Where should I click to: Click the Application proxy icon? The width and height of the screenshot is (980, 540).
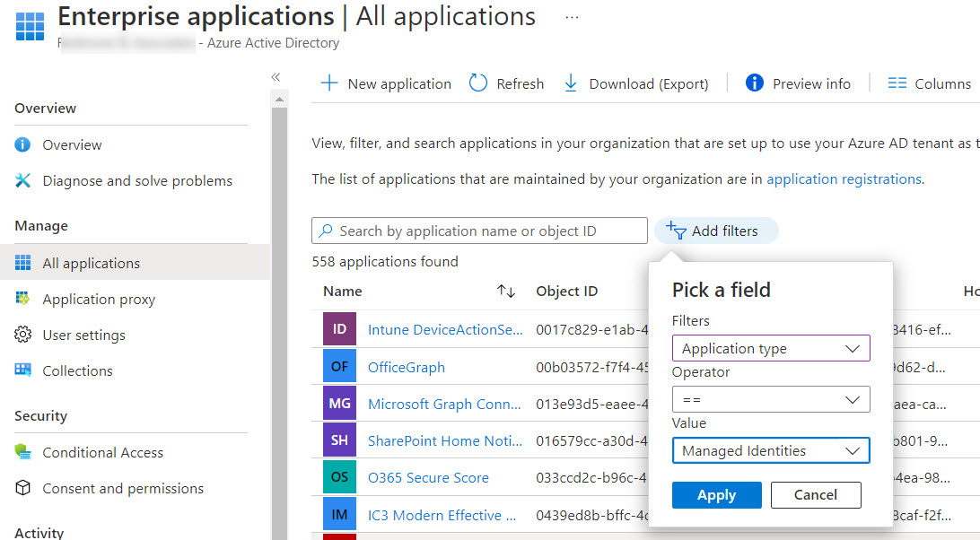coord(22,299)
